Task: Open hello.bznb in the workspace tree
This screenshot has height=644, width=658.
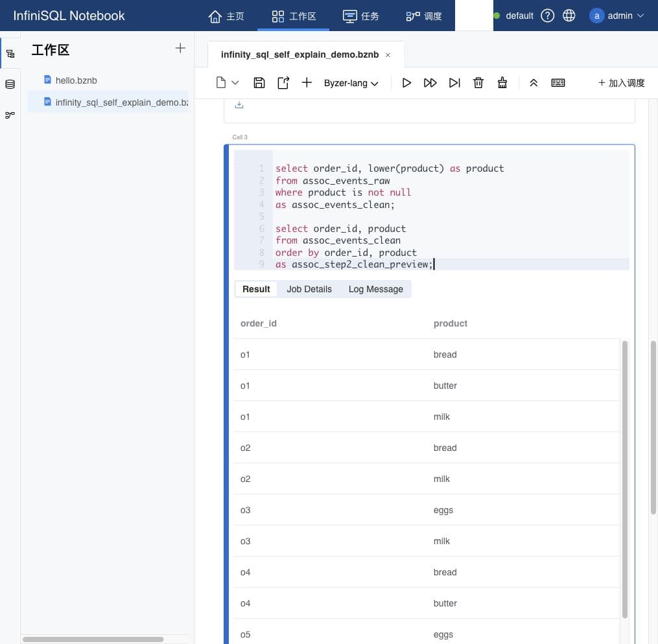Action: [76, 80]
